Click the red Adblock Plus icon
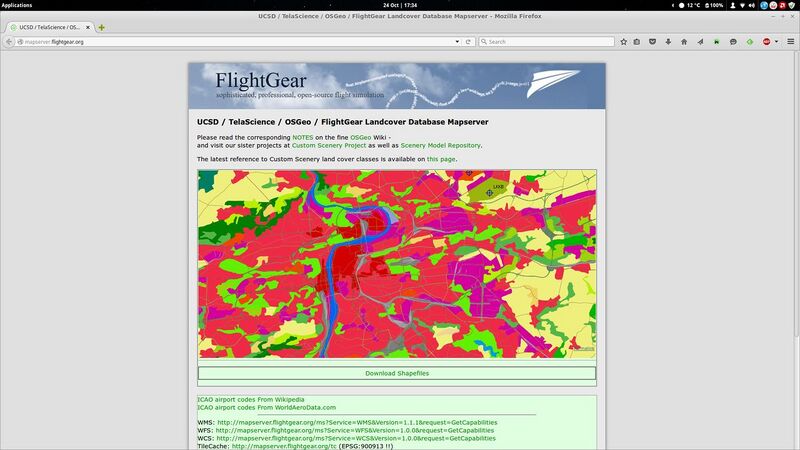Screen dimensions: 800x450 pos(766,42)
